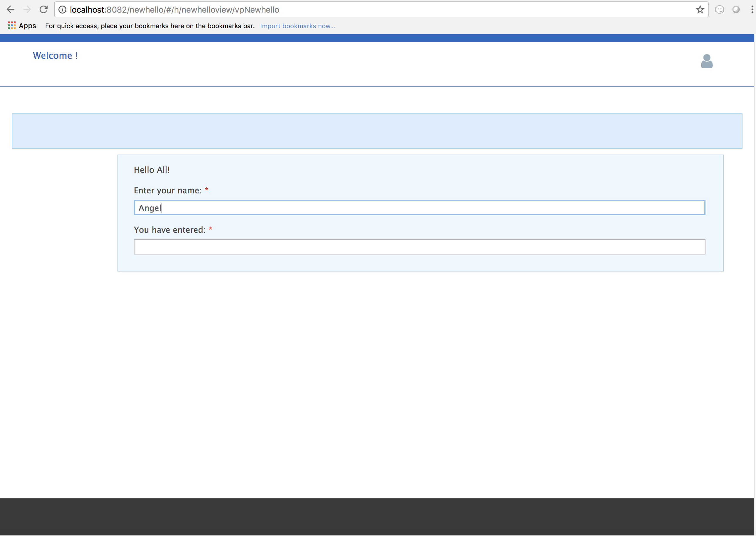Reload the current page

coord(43,10)
